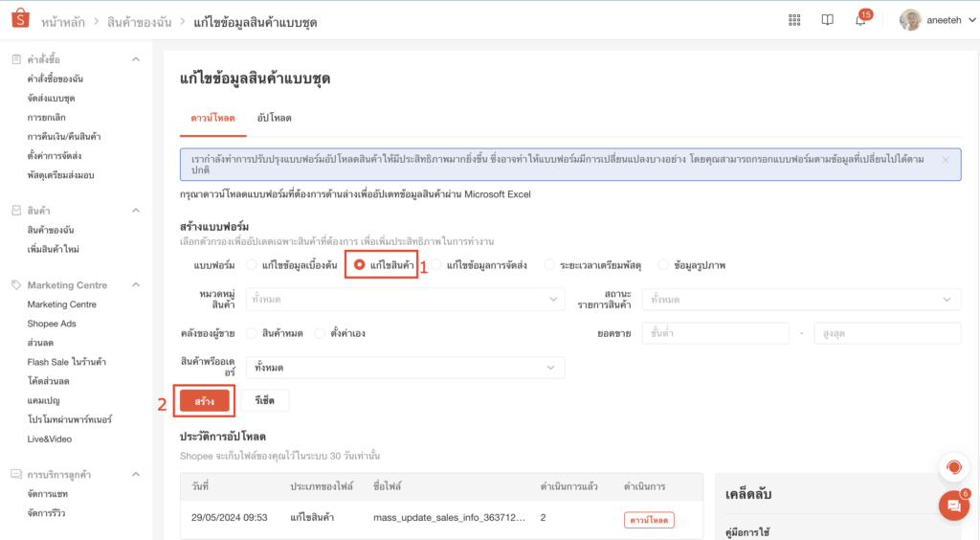This screenshot has height=540, width=980.
Task: Open คำสั่งซื้อของฉัน in sidebar
Action: (55, 79)
